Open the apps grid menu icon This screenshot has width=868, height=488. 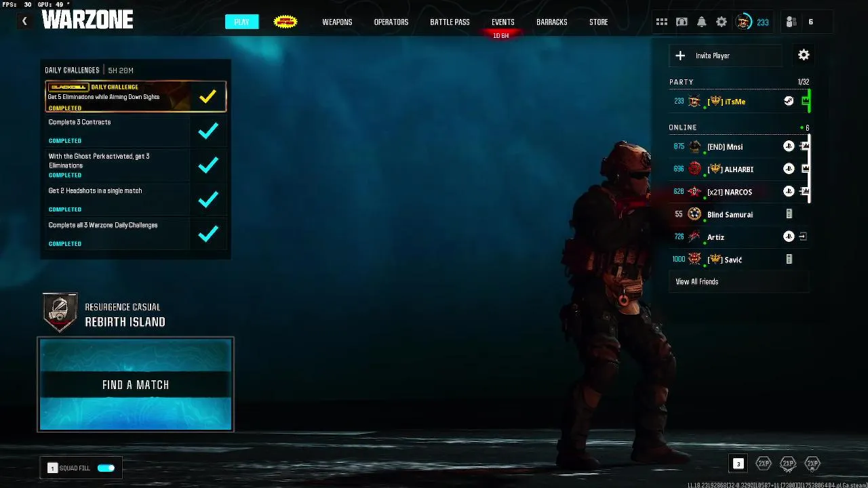661,22
